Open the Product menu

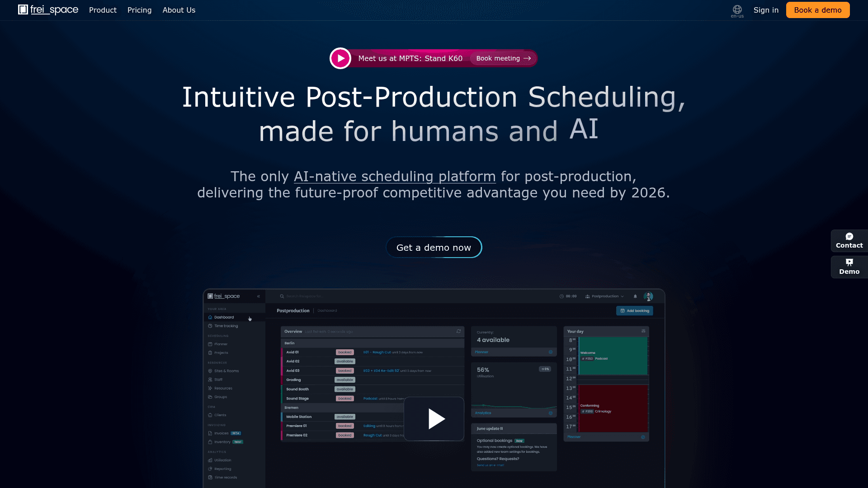(103, 10)
